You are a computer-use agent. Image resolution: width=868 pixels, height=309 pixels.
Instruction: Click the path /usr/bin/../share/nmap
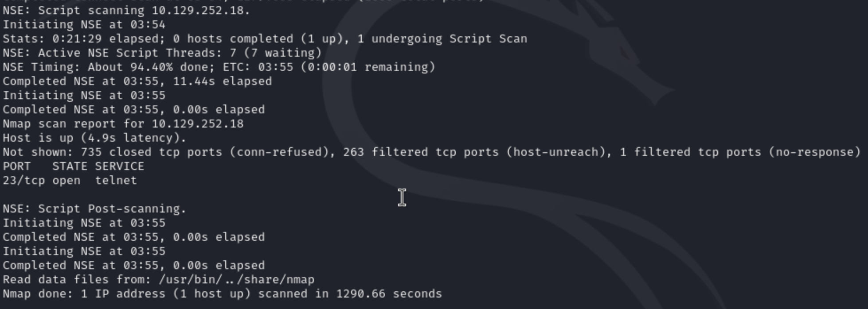click(237, 279)
